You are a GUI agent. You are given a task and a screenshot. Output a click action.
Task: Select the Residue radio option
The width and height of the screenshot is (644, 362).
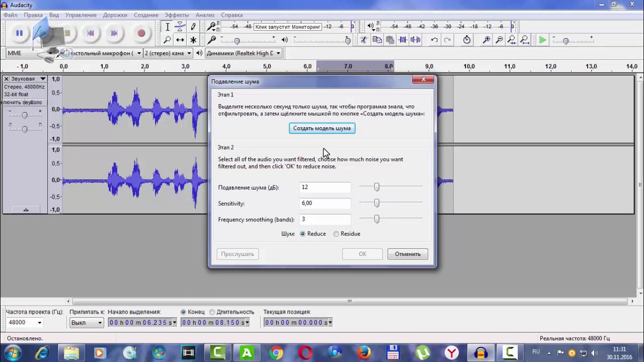click(347, 234)
